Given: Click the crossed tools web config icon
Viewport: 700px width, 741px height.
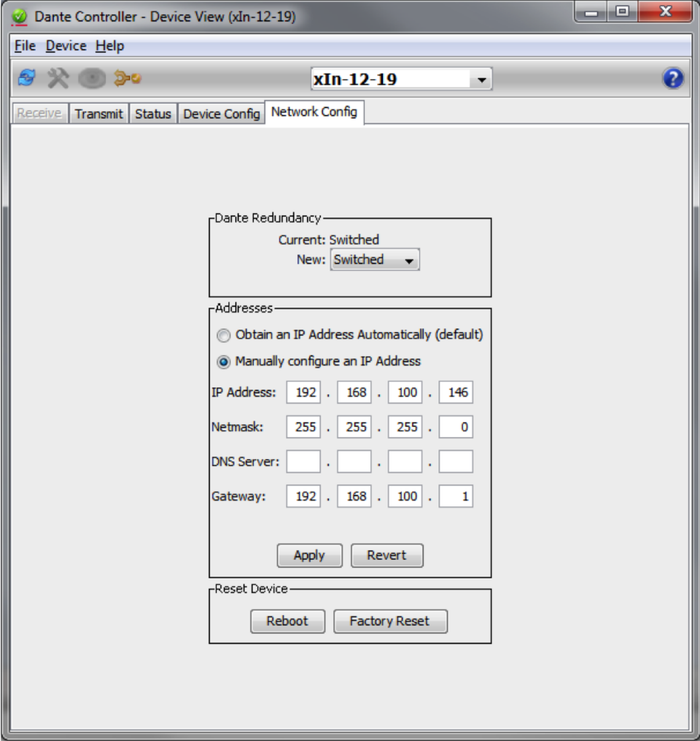Looking at the screenshot, I should click(x=58, y=78).
